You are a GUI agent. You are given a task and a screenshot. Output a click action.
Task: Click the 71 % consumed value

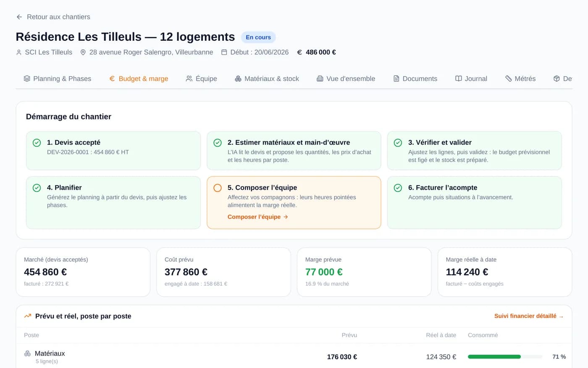pyautogui.click(x=559, y=357)
